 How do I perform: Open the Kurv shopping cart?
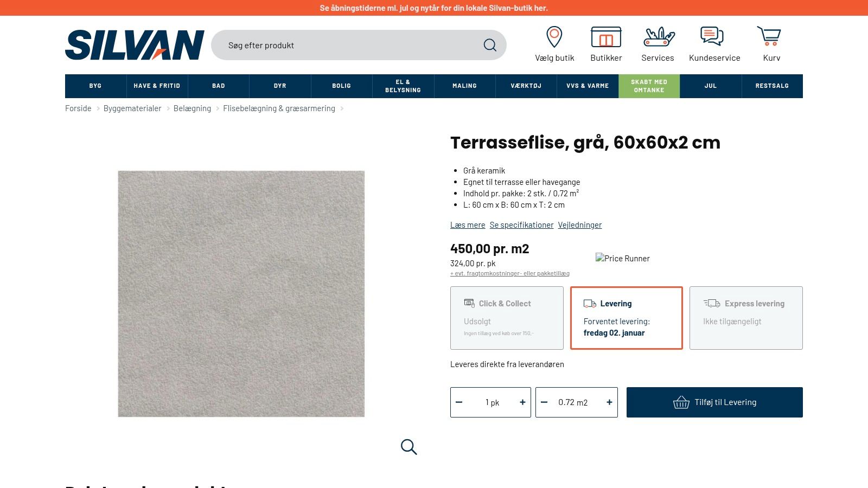(769, 36)
